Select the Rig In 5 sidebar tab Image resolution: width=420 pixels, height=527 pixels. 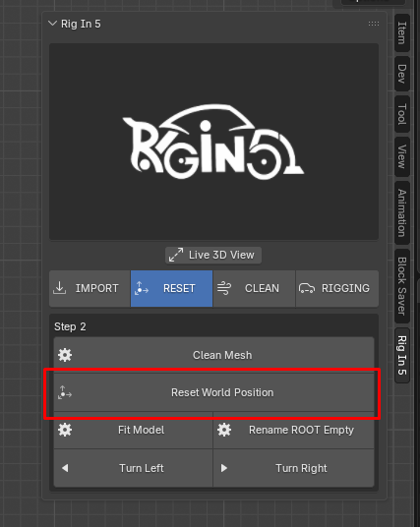click(x=402, y=355)
